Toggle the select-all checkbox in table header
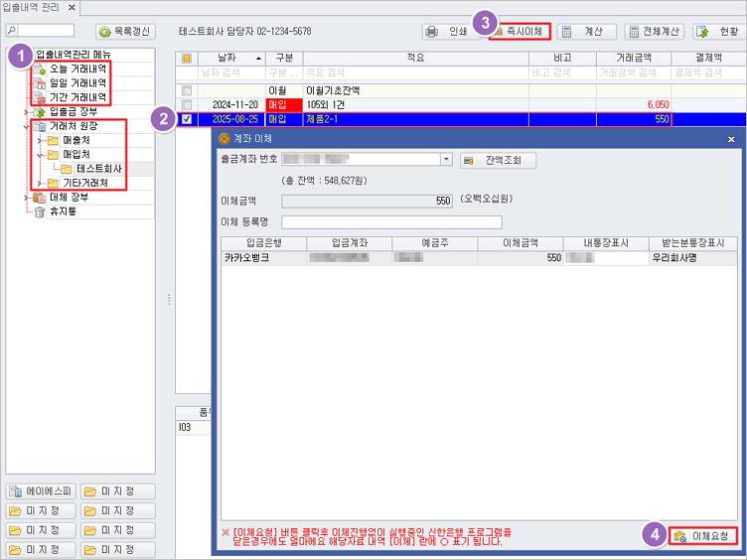 pyautogui.click(x=187, y=59)
